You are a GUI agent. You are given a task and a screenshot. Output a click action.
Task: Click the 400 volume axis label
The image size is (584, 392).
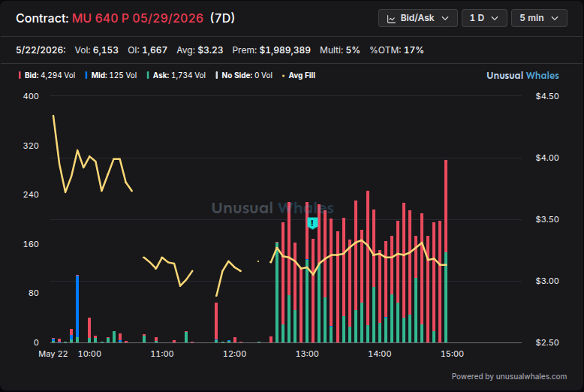point(31,96)
